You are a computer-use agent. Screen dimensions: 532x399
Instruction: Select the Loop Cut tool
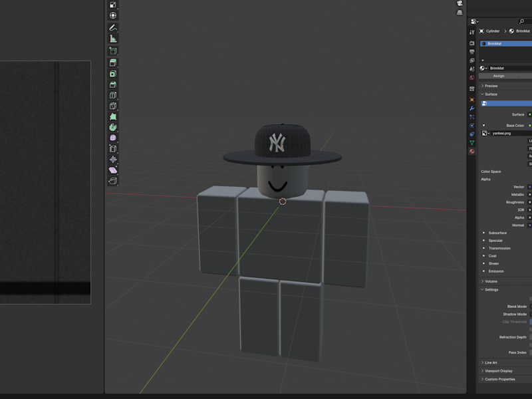click(113, 95)
